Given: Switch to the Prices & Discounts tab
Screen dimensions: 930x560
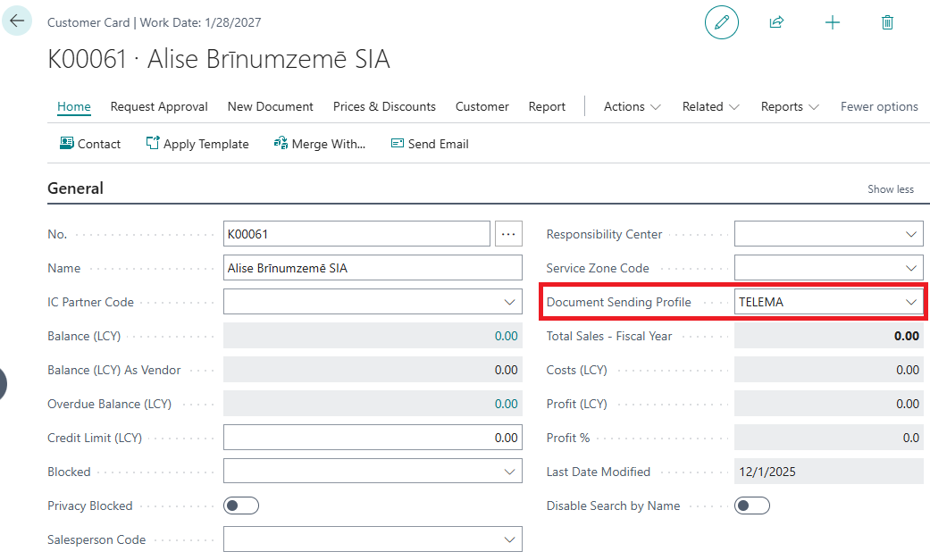Looking at the screenshot, I should [384, 106].
